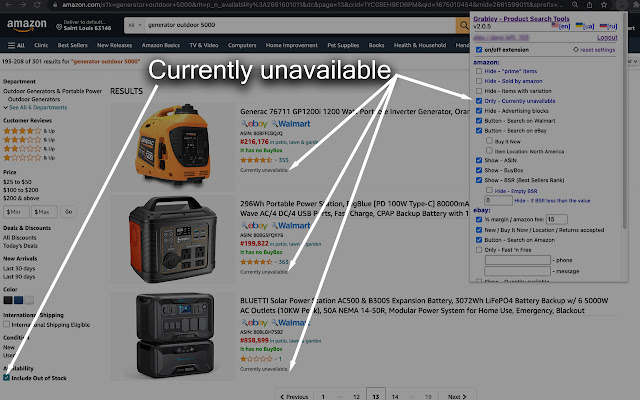The image size is (640, 400).
Task: Click the amazon fee margin input field
Action: pos(557,220)
